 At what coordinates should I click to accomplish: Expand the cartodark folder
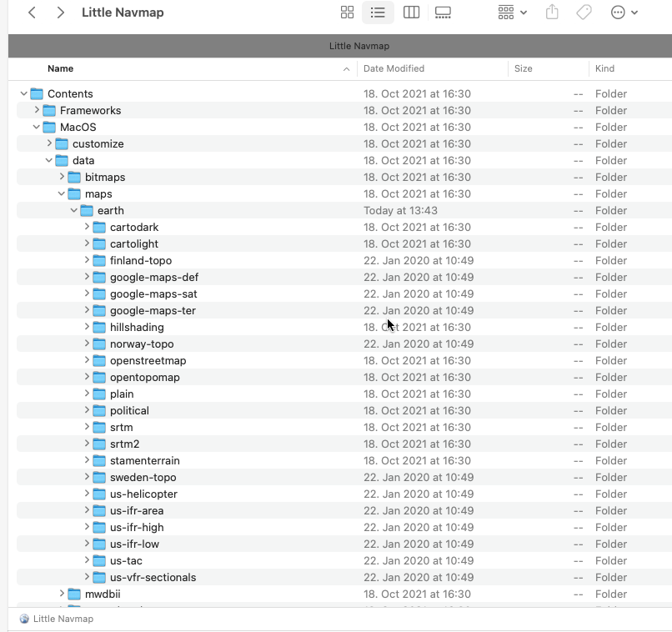pos(87,227)
